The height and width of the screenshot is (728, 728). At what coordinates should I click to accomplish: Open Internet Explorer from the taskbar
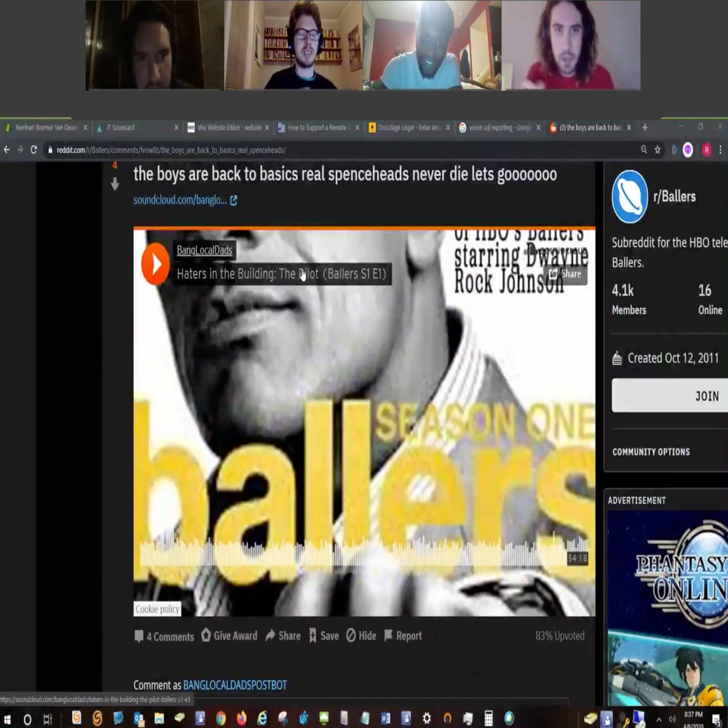262,719
